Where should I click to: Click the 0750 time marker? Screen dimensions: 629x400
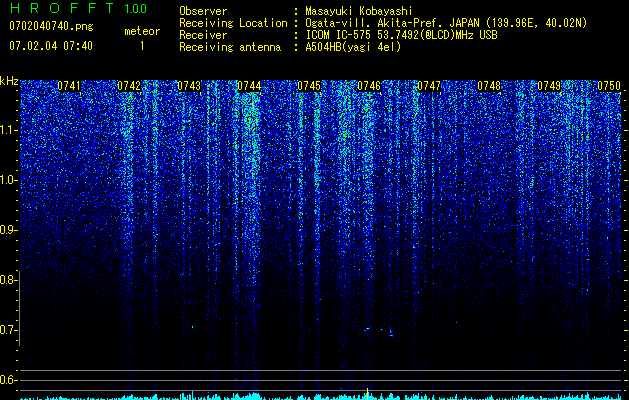(609, 86)
